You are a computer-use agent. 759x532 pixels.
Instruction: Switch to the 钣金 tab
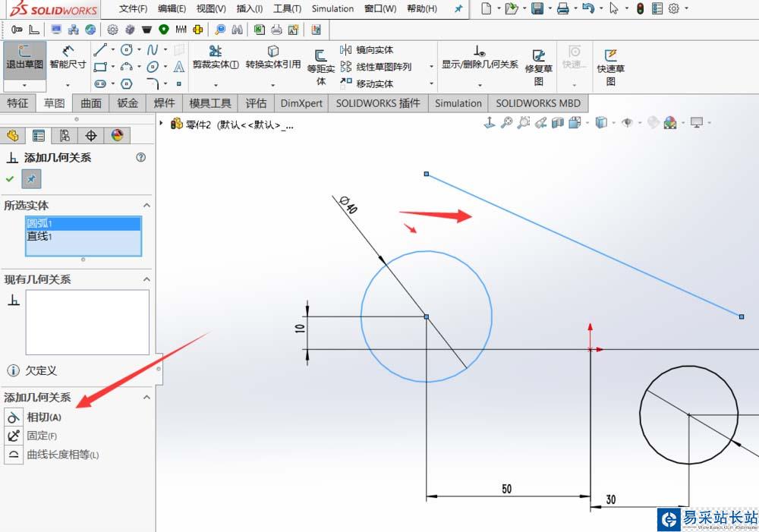pos(128,103)
